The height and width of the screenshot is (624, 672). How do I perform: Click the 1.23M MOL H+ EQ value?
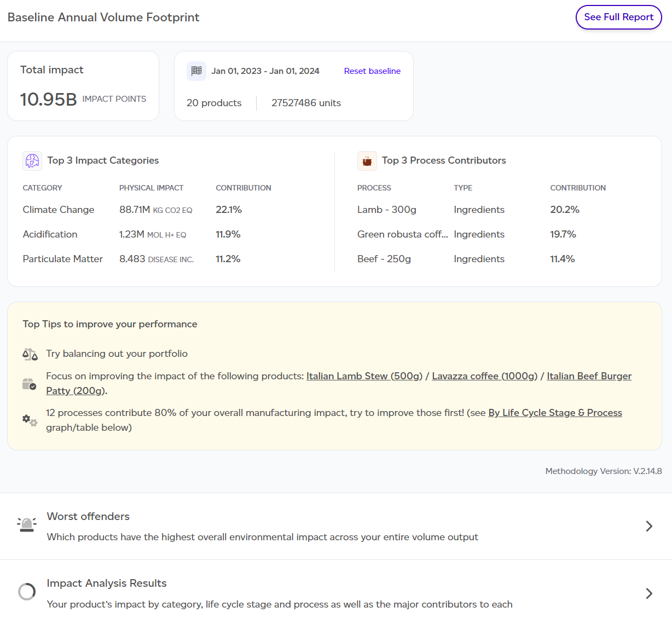click(x=153, y=234)
